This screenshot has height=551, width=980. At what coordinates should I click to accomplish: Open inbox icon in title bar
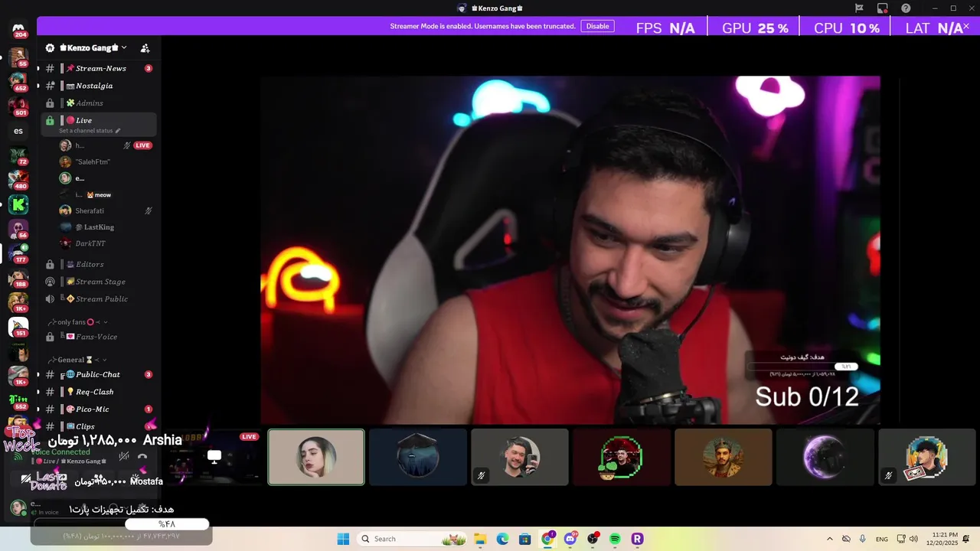[x=883, y=8]
